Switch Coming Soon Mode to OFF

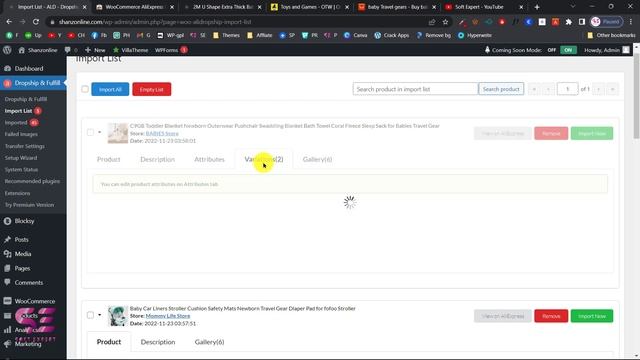point(552,50)
